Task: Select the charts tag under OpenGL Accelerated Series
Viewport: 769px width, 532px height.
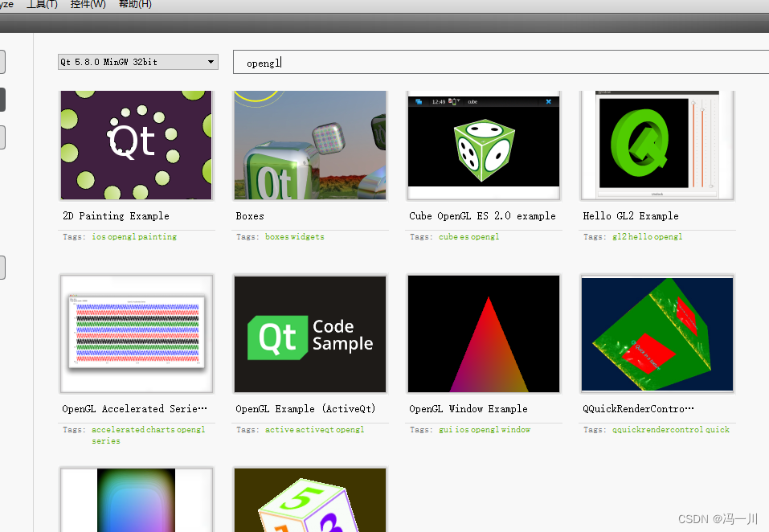Action: [x=161, y=429]
